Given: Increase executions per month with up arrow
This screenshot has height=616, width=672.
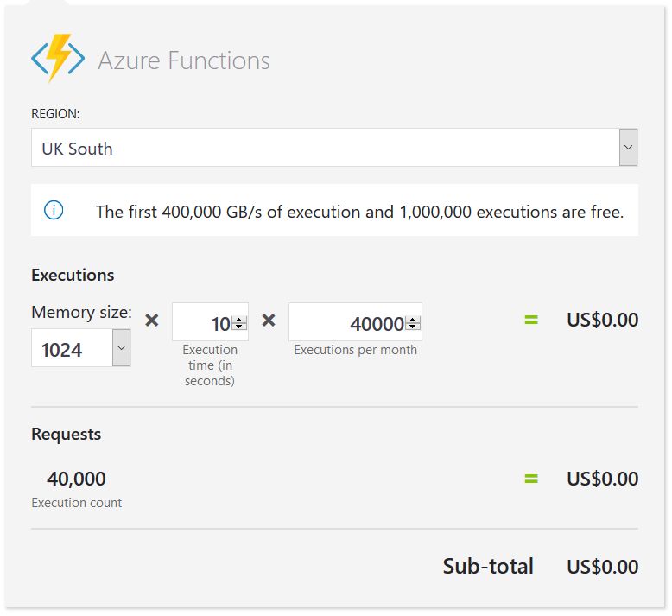Looking at the screenshot, I should point(413,320).
